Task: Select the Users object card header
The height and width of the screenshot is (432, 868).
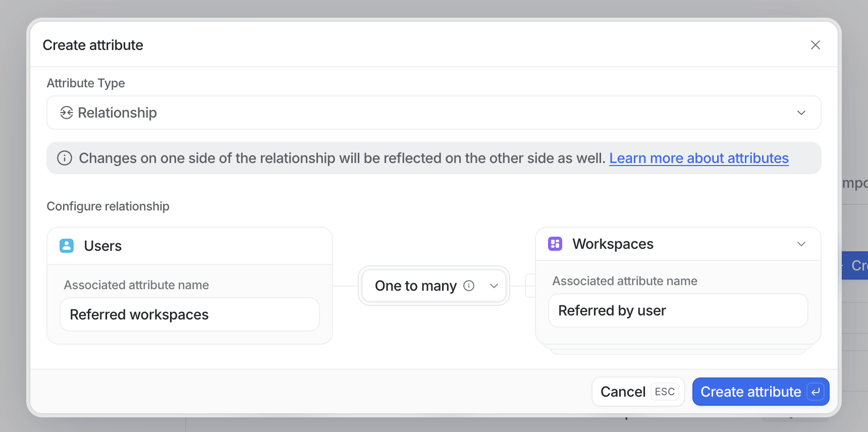Action: (x=189, y=246)
